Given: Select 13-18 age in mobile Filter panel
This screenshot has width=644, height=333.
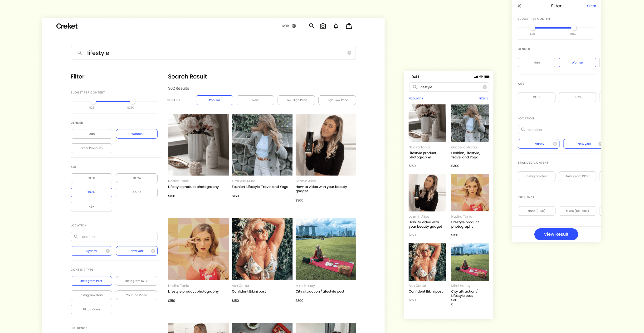Looking at the screenshot, I should pos(537,97).
